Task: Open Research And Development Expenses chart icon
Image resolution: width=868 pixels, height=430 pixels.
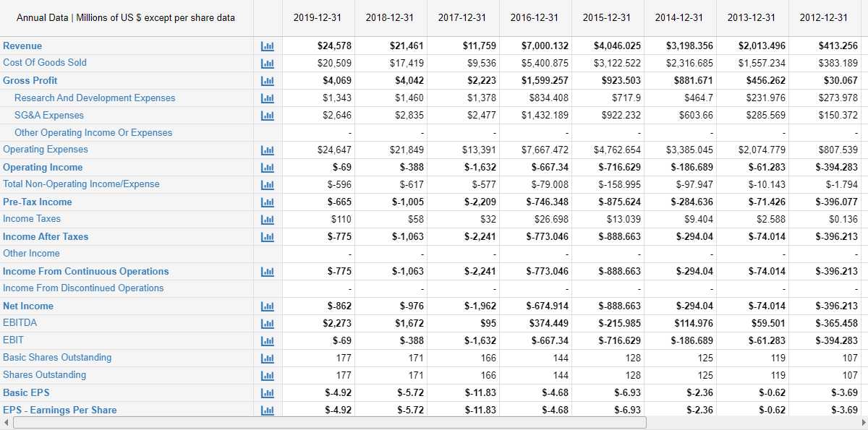Action: coord(267,98)
